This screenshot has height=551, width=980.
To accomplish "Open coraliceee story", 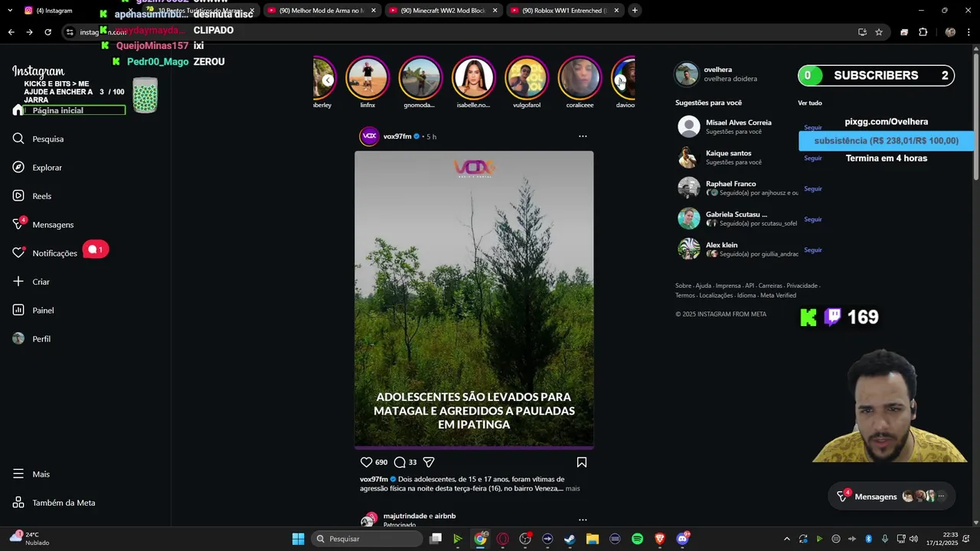I will (x=580, y=83).
